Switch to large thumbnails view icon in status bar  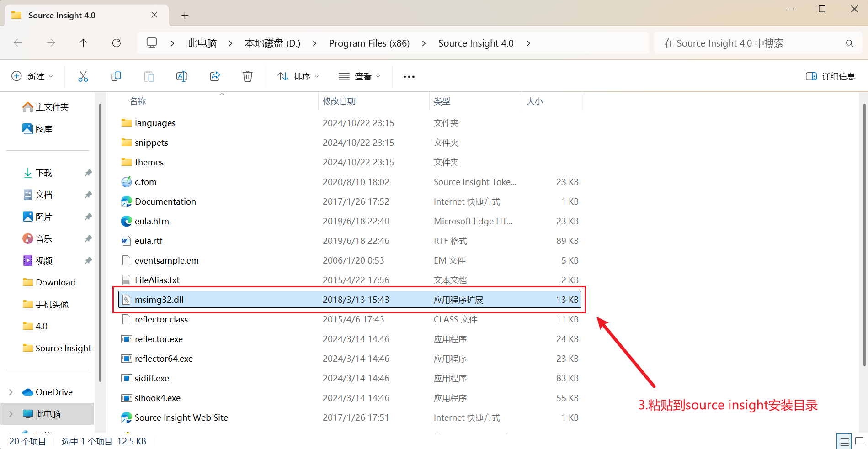[859, 442]
